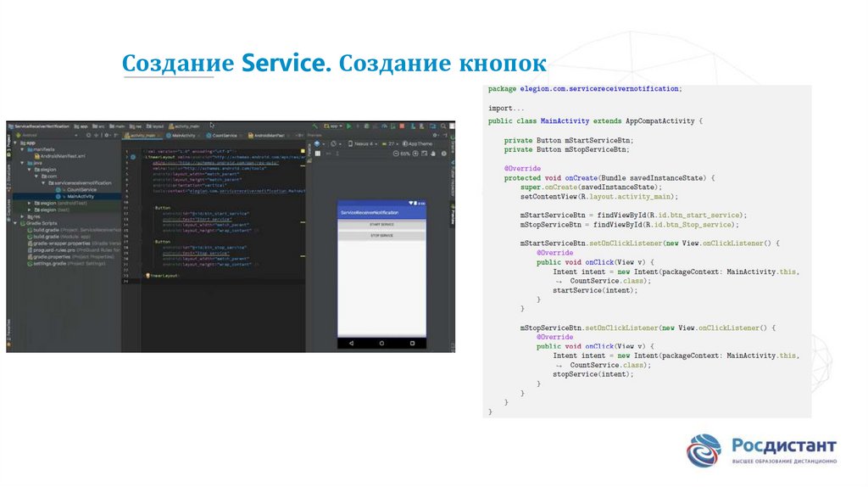Select settings.gradle file
Screen dimensions: 868x487
[66, 264]
